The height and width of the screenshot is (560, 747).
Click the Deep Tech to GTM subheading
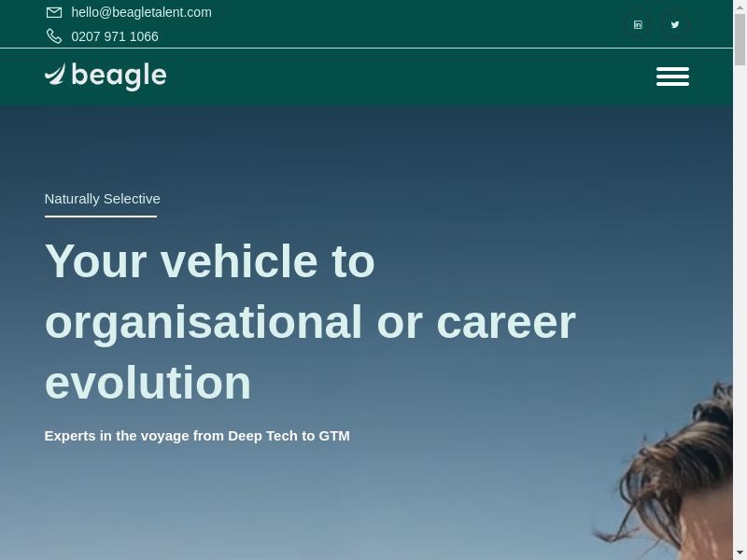click(197, 435)
